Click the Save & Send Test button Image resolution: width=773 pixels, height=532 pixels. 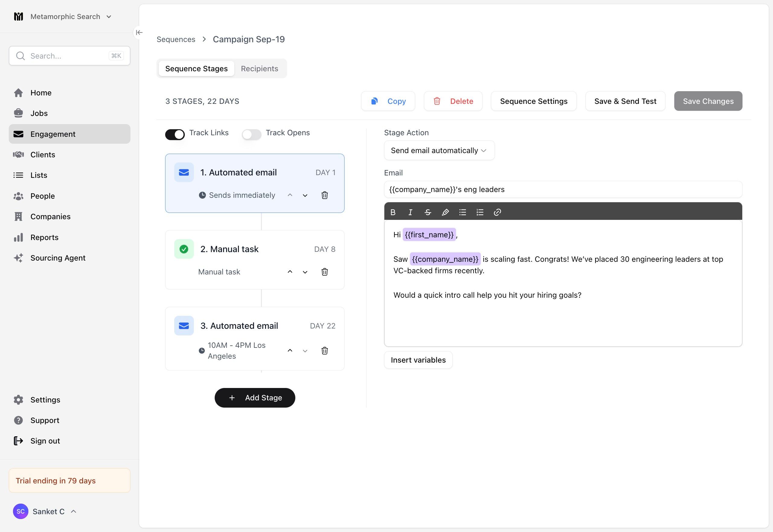625,101
